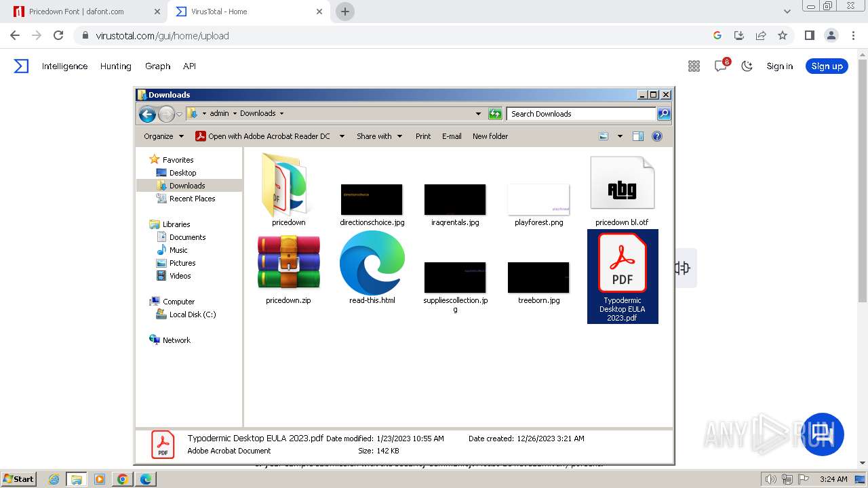Select Libraries in navigation pane
The height and width of the screenshot is (488, 868).
(x=170, y=224)
